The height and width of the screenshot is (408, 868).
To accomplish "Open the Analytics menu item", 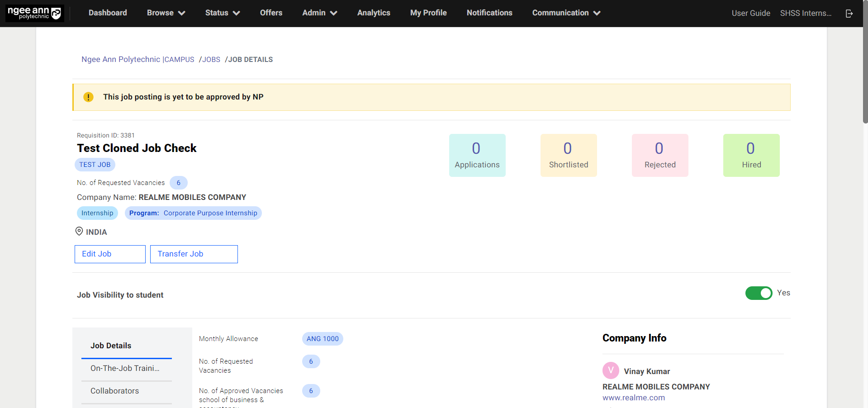I will click(373, 13).
